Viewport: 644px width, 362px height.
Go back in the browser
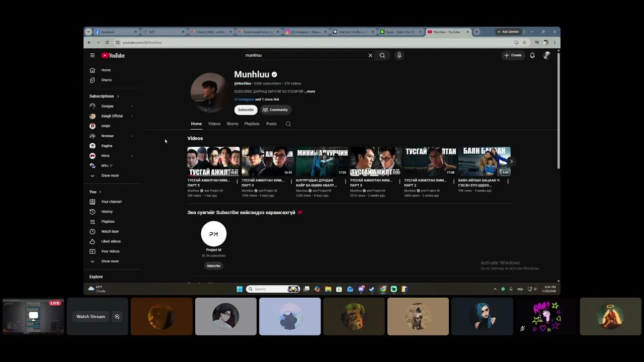coord(90,42)
